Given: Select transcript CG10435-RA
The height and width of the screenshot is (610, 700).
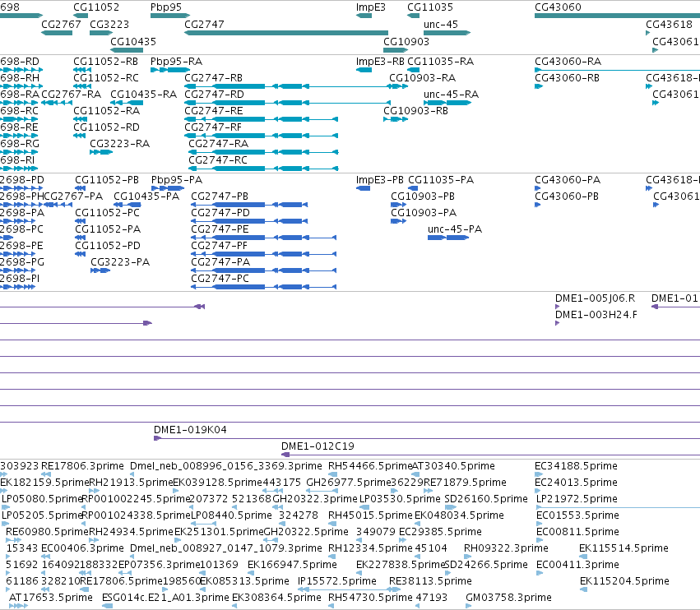Looking at the screenshot, I should [x=127, y=103].
